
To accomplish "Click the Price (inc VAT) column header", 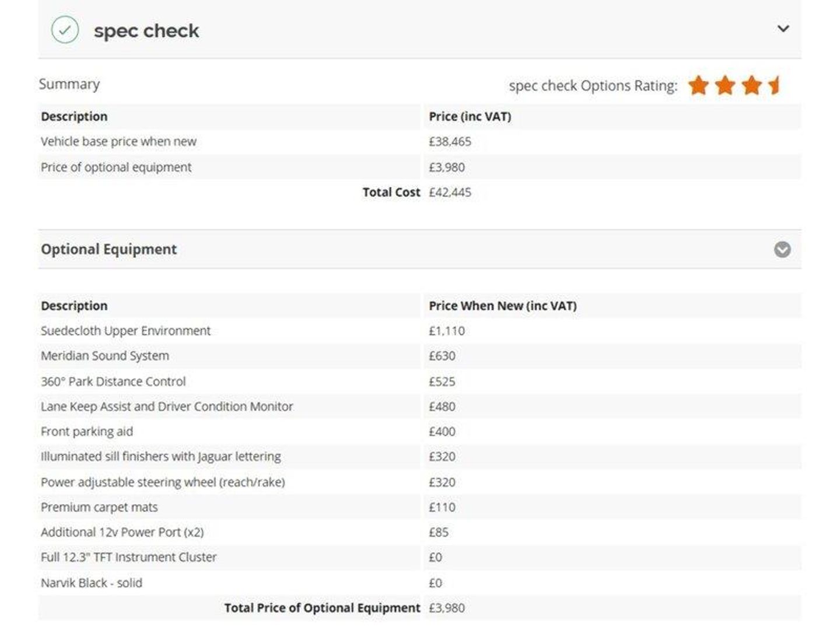I will (x=470, y=117).
